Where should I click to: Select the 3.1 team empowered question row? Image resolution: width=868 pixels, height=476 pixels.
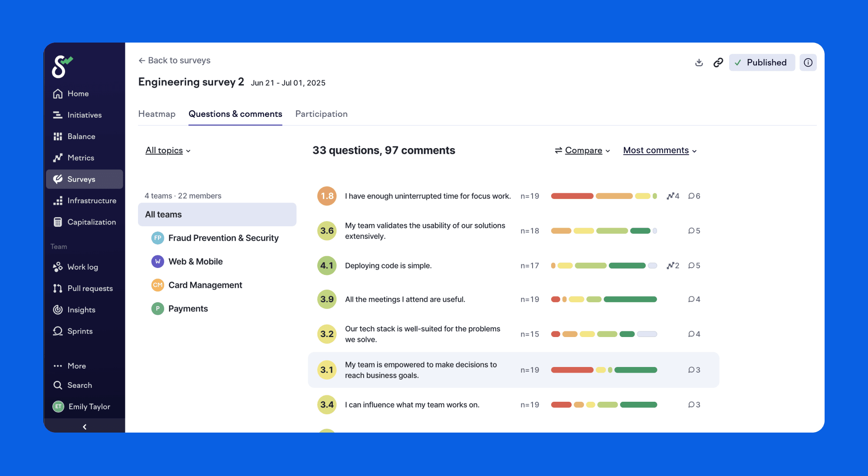420,370
